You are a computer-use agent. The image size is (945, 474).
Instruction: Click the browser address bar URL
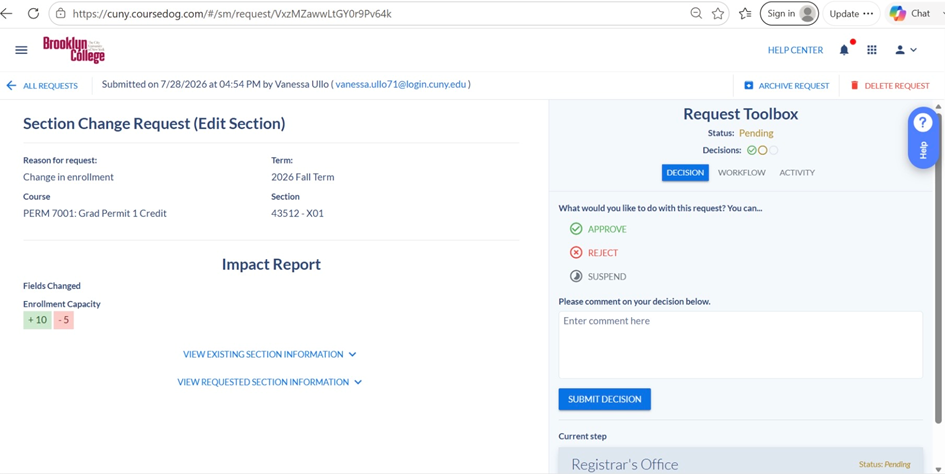pos(232,13)
